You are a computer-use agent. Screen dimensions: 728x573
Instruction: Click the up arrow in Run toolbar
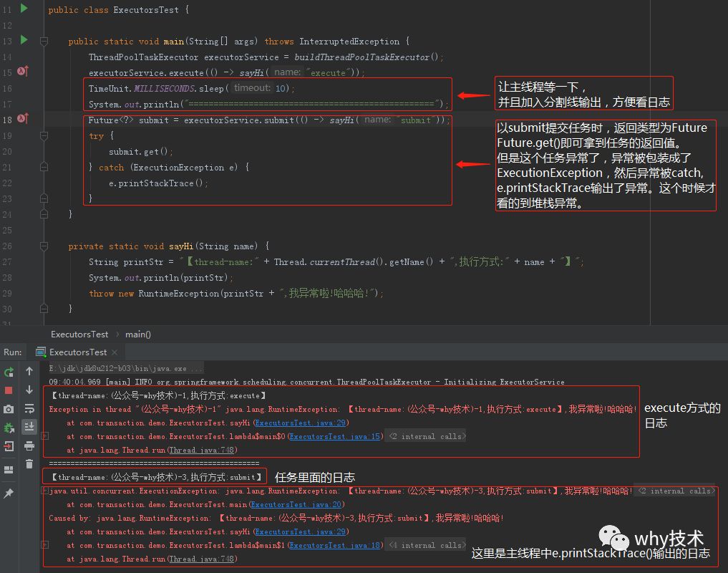click(29, 371)
